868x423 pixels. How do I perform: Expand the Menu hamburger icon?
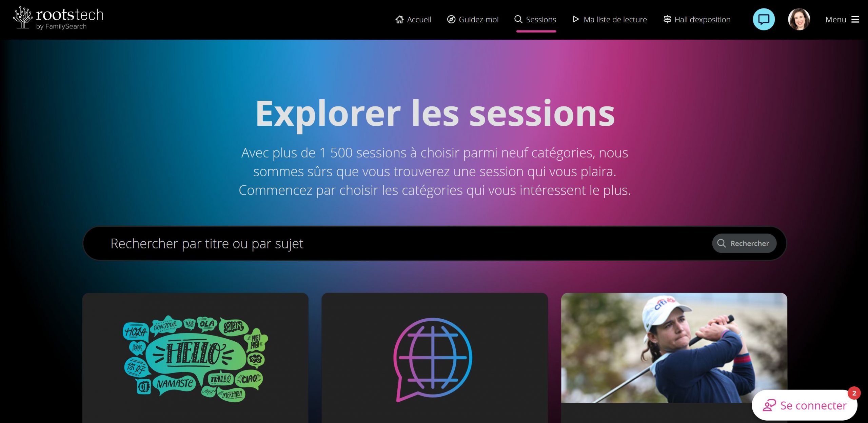(x=855, y=20)
